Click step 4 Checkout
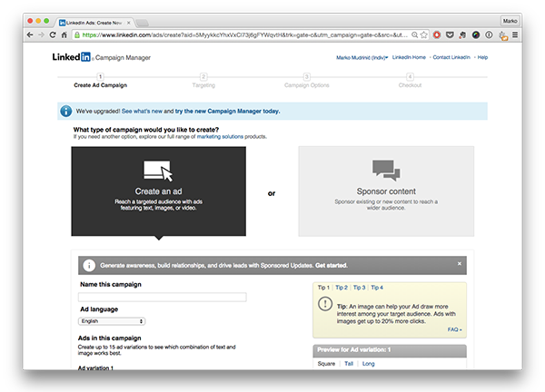Screen dimensions: 545x392 tap(410, 82)
